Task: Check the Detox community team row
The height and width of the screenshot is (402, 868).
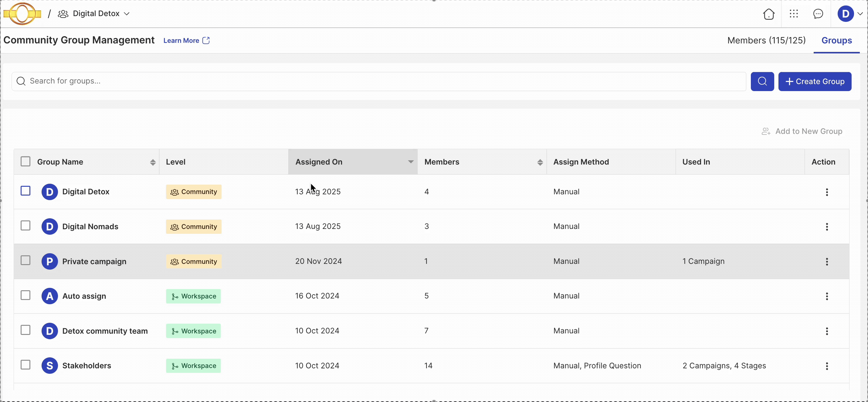Action: (x=25, y=330)
